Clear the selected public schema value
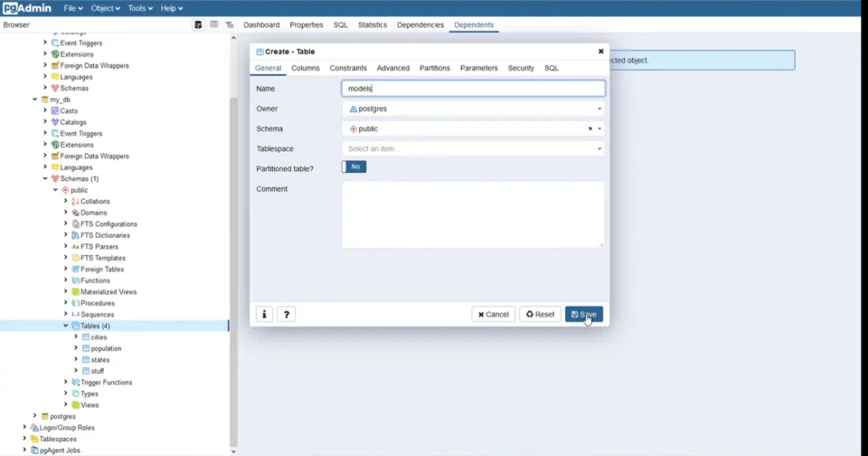Viewport: 868px width, 456px height. (x=590, y=128)
